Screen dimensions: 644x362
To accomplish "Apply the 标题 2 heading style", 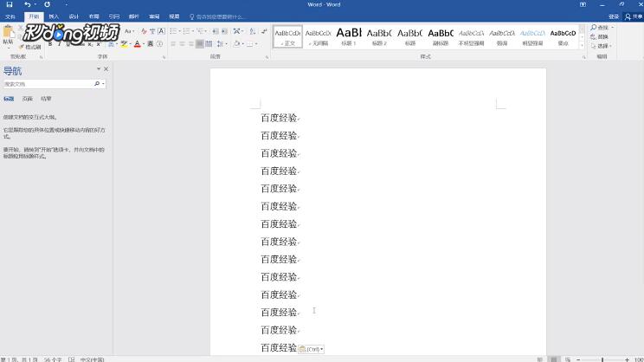I will pyautogui.click(x=379, y=36).
